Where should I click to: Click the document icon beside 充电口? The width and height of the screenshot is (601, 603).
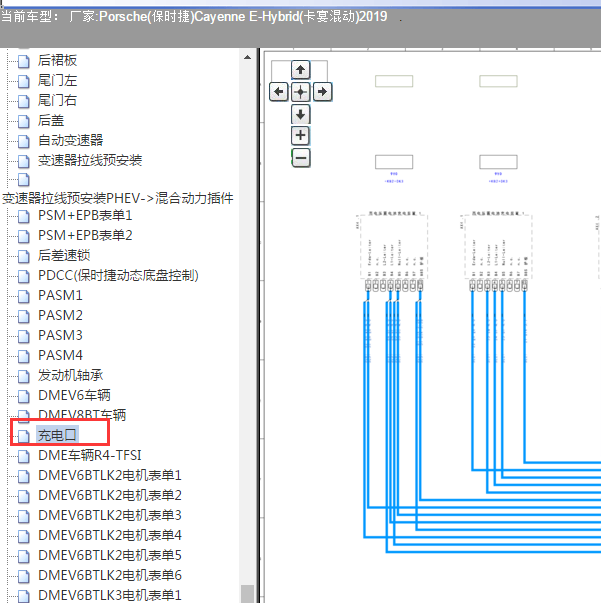pyautogui.click(x=24, y=436)
